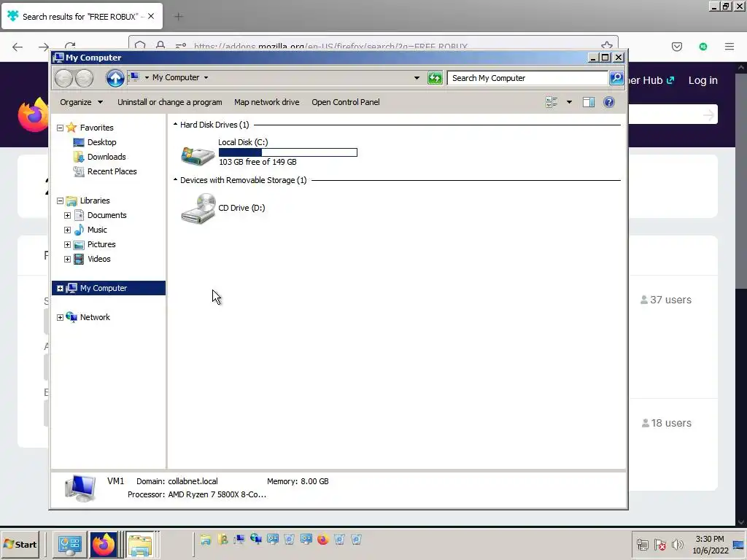Focus the Search My Computer field

528,78
